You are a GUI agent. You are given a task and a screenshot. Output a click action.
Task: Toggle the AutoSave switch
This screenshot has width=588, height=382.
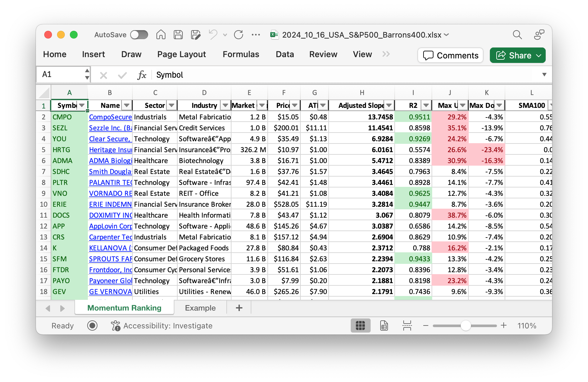point(139,35)
